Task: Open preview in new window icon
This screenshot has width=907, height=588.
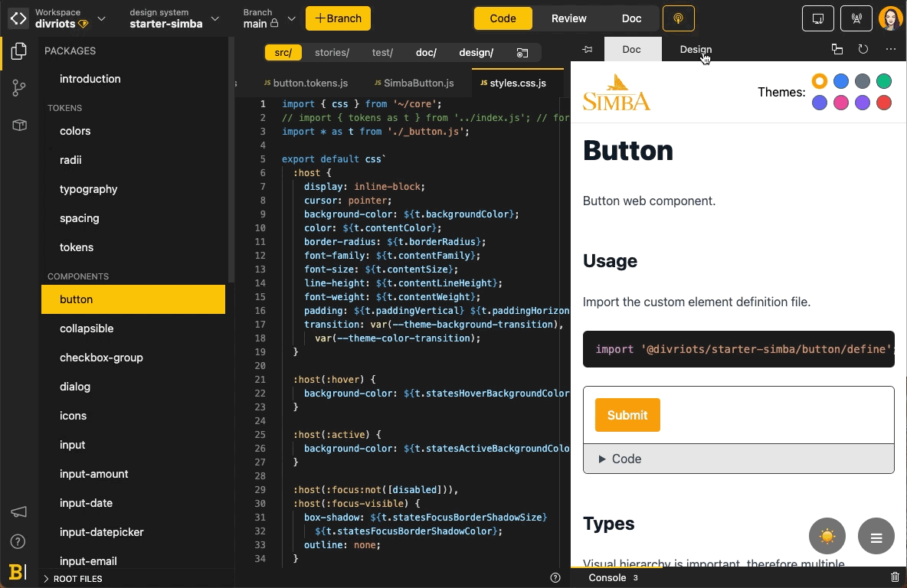Action: [x=837, y=50]
